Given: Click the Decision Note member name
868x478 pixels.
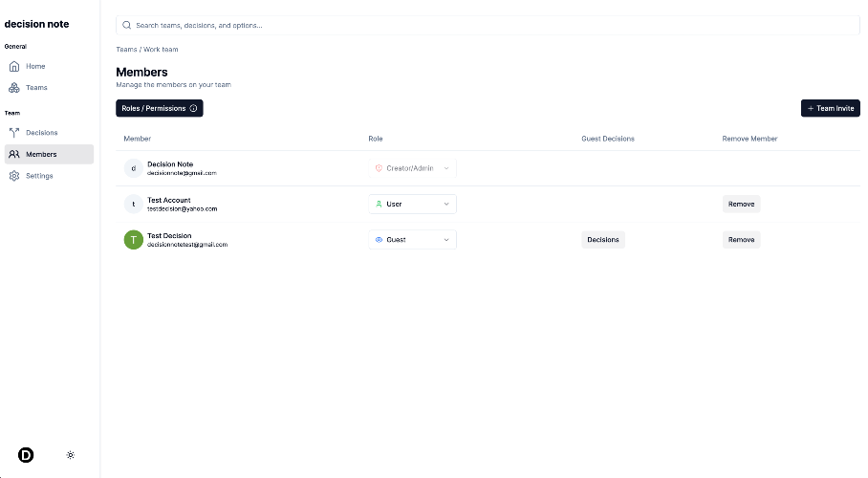Looking at the screenshot, I should click(170, 163).
